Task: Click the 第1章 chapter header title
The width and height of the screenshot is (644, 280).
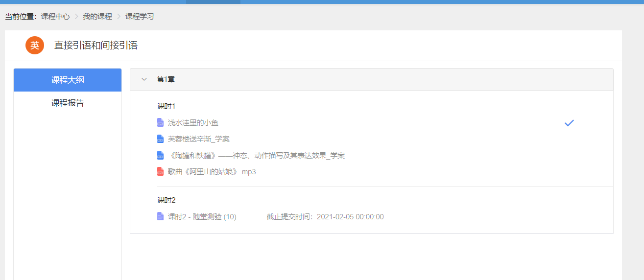Action: (x=166, y=79)
